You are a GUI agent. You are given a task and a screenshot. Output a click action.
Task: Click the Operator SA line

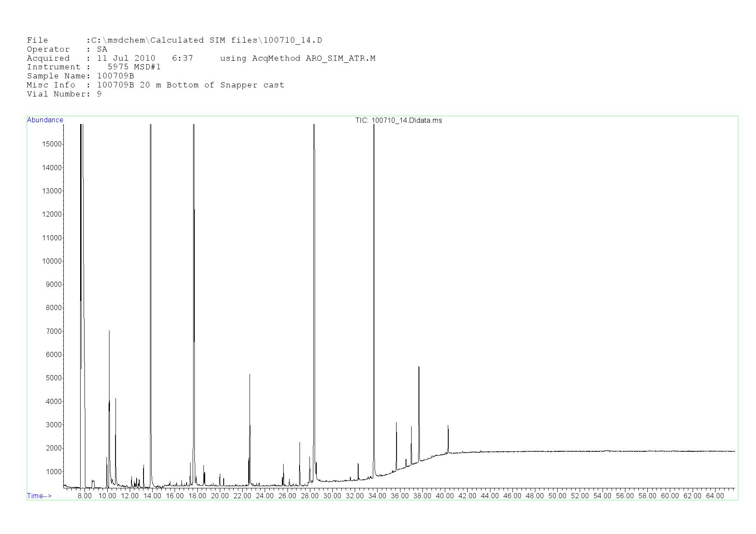click(67, 50)
